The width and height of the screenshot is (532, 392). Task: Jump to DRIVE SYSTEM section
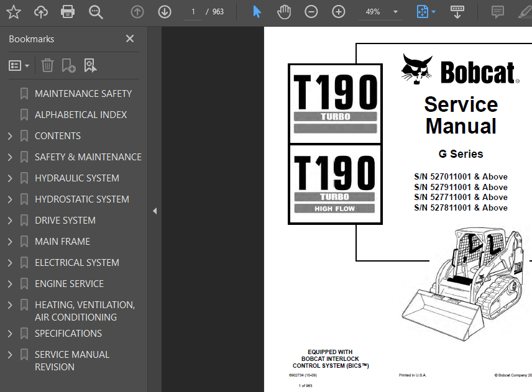click(x=65, y=221)
